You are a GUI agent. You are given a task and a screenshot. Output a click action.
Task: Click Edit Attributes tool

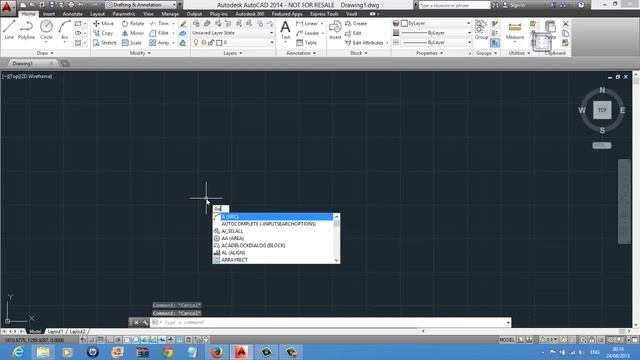coord(364,42)
